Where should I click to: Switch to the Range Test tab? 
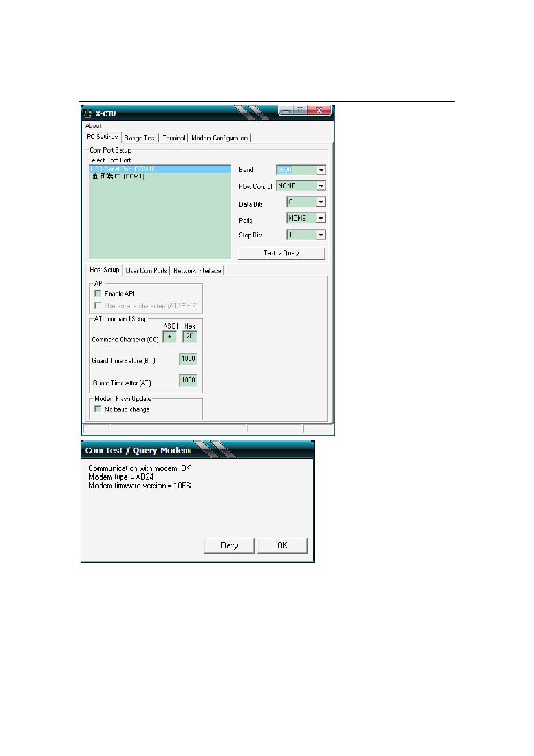[x=140, y=138]
